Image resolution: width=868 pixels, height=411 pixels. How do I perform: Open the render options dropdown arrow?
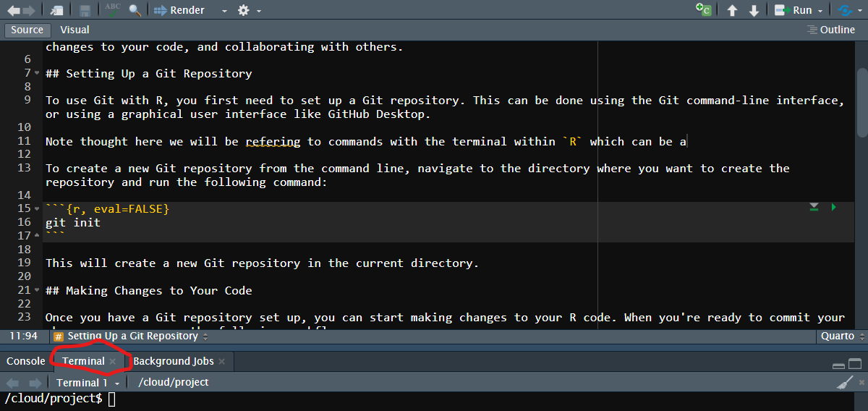click(x=224, y=11)
